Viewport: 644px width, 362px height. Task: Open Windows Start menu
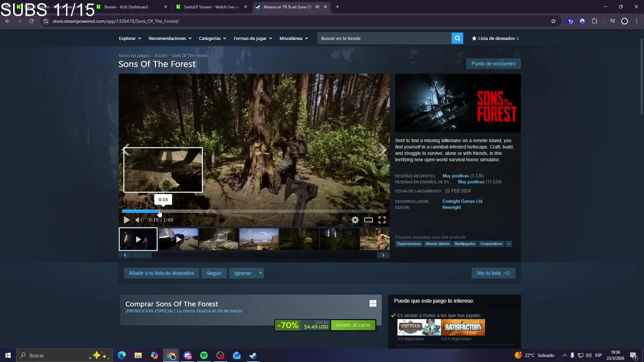tap(8, 355)
